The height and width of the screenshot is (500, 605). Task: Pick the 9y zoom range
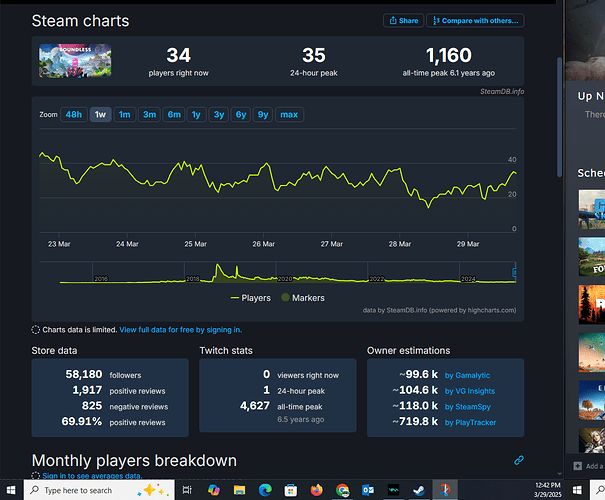pos(263,115)
